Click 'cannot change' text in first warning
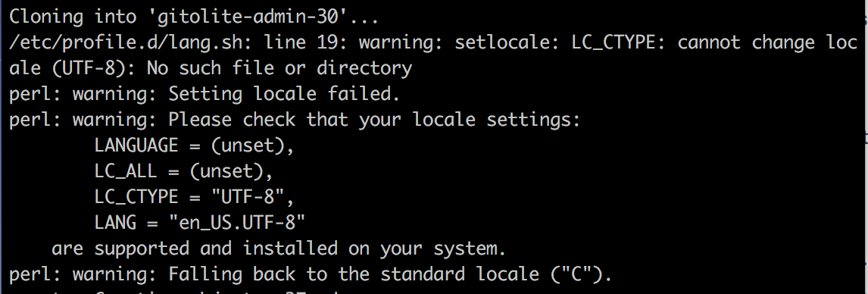This screenshot has height=294, width=868. coord(745,42)
